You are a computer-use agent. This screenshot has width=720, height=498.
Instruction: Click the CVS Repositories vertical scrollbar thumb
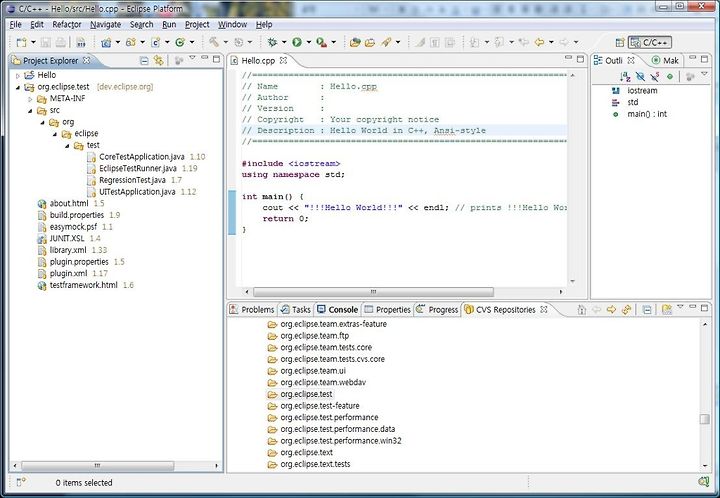705,419
